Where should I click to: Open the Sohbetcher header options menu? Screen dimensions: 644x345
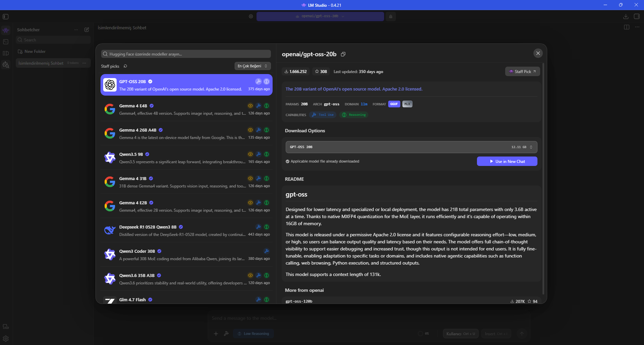(x=76, y=30)
